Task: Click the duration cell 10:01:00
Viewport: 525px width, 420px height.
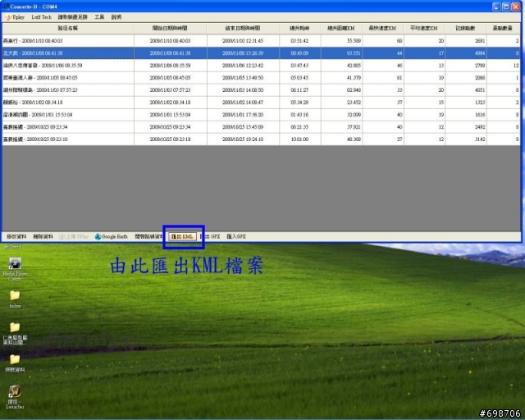Action: [299, 139]
